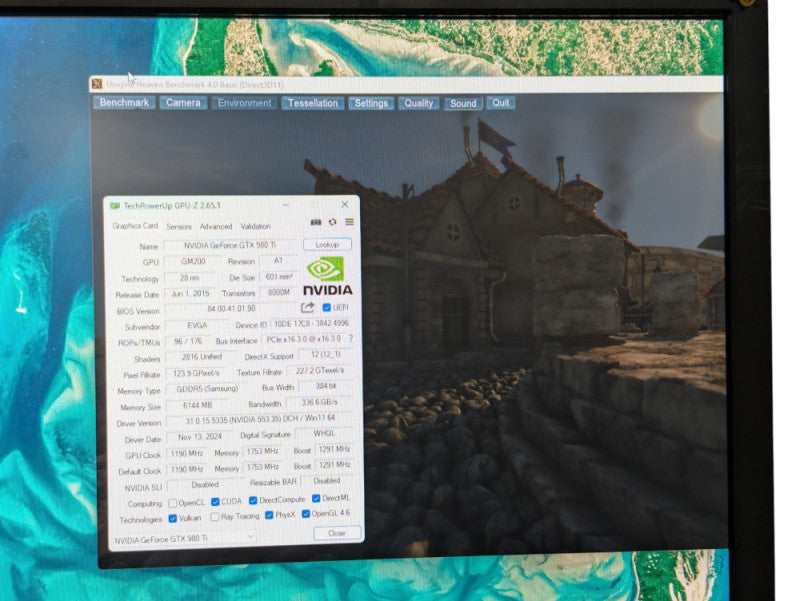Click the Subvendor field showing EVGA
This screenshot has width=800, height=601.
(197, 325)
